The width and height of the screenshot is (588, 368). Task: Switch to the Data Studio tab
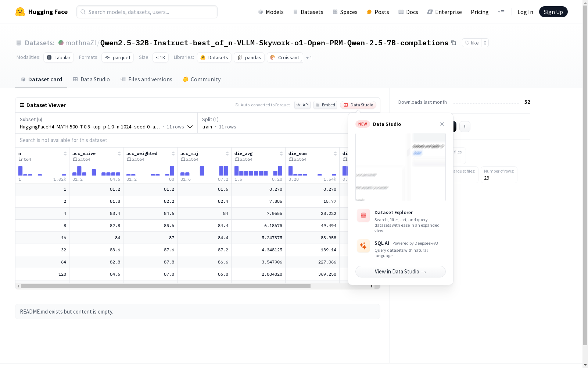click(91, 79)
